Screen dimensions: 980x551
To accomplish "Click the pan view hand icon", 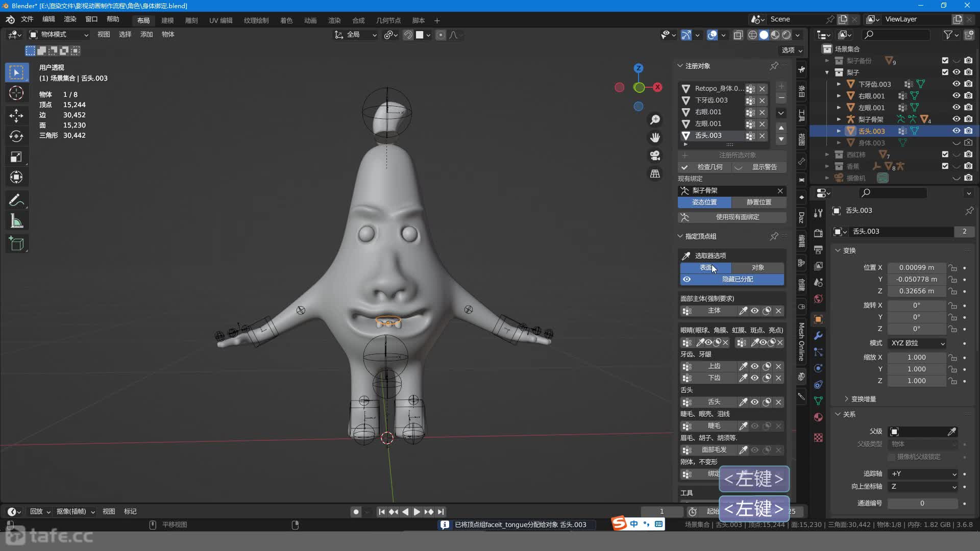I will (655, 138).
